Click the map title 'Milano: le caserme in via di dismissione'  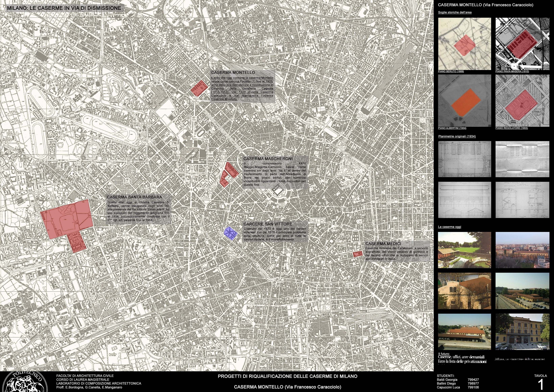coord(64,8)
